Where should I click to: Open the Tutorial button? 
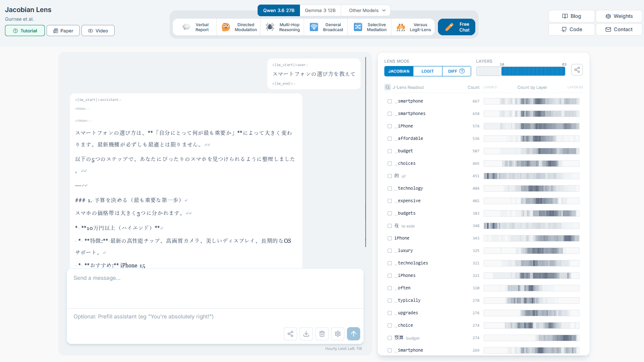(25, 31)
